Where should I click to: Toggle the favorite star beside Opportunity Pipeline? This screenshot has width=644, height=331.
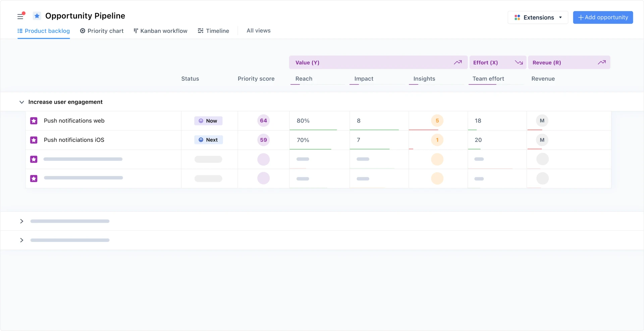click(x=37, y=16)
